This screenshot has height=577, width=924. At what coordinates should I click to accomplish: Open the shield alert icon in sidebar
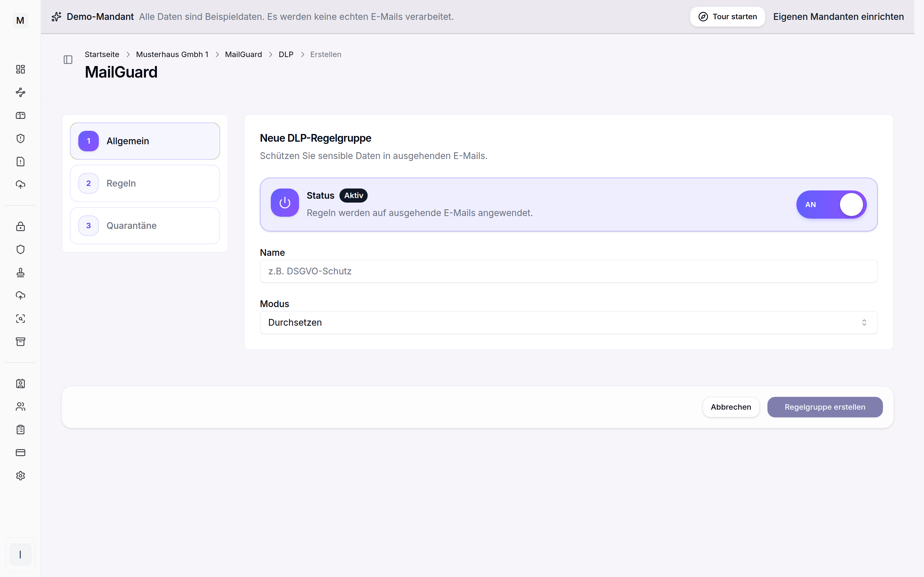(x=20, y=138)
